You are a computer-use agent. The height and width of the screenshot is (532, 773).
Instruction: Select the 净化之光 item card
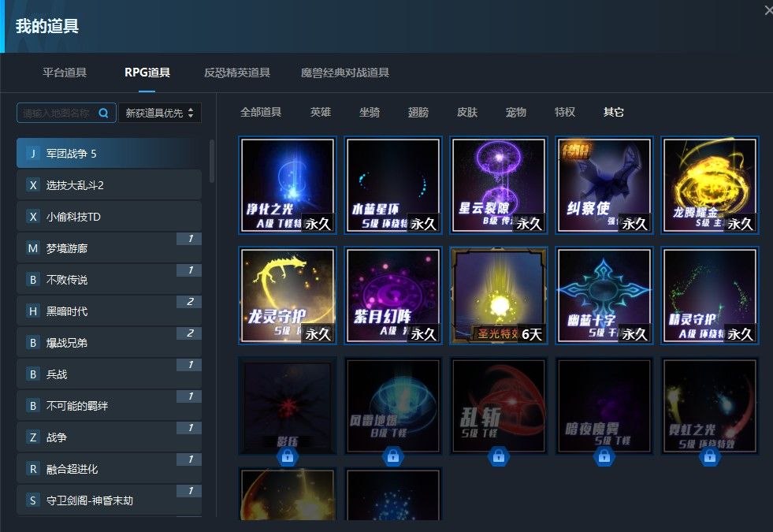pyautogui.click(x=288, y=185)
